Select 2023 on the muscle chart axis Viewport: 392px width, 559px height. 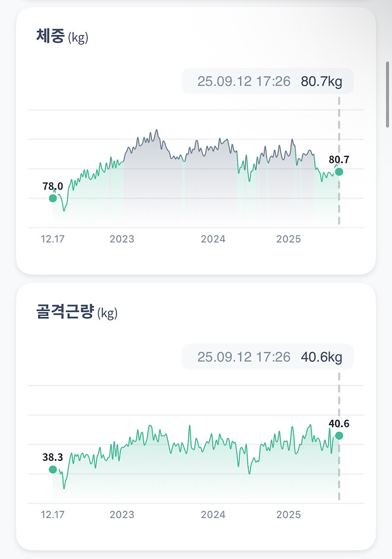pyautogui.click(x=122, y=515)
